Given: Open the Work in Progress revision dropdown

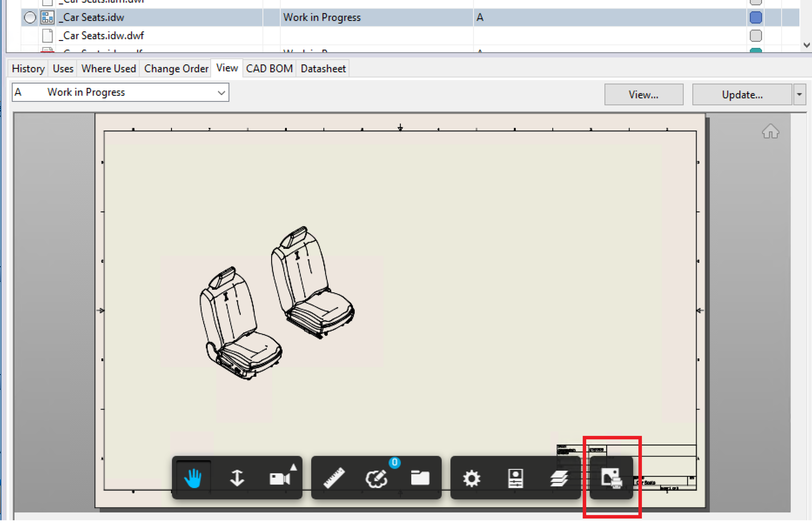Looking at the screenshot, I should pyautogui.click(x=221, y=92).
